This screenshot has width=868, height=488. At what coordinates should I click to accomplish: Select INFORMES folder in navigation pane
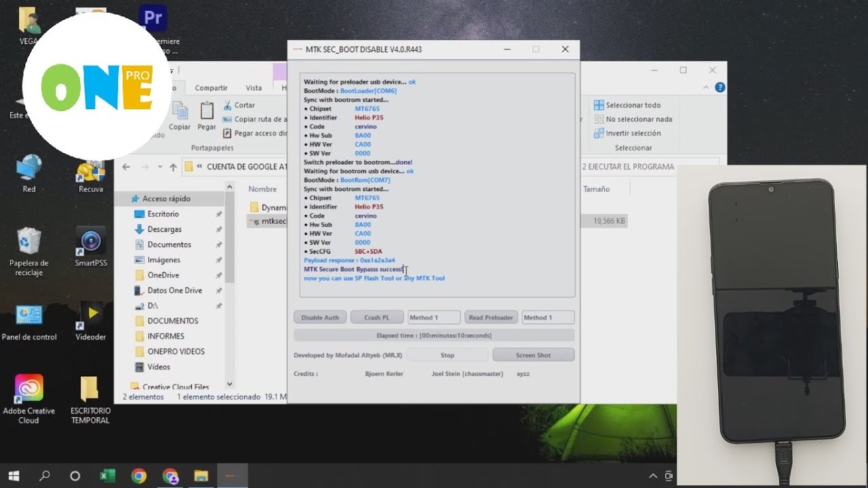166,336
